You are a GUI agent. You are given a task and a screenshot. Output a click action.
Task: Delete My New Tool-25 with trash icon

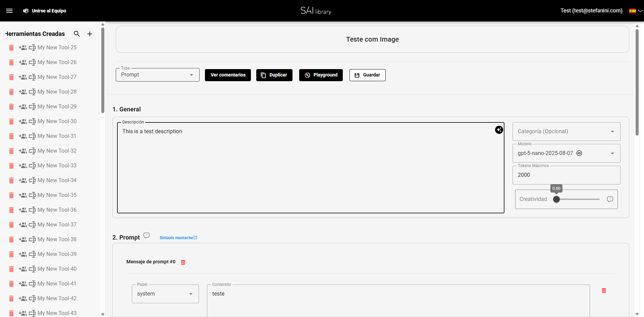(11, 48)
